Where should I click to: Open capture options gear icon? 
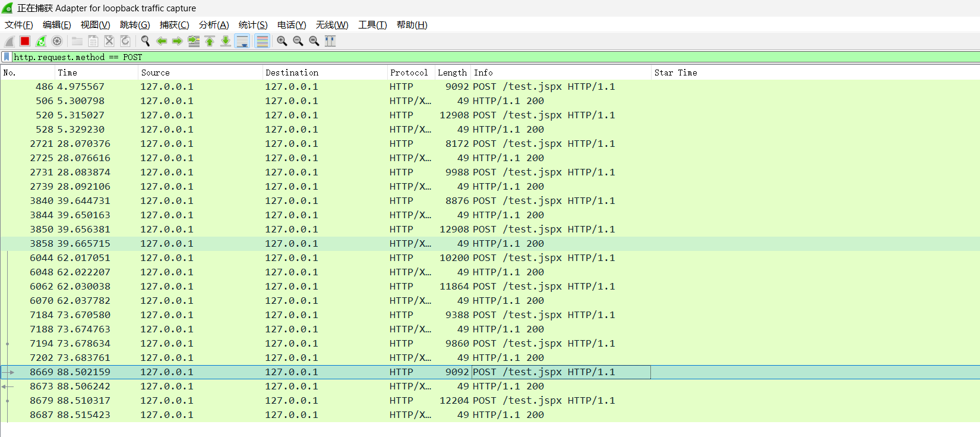click(x=57, y=41)
